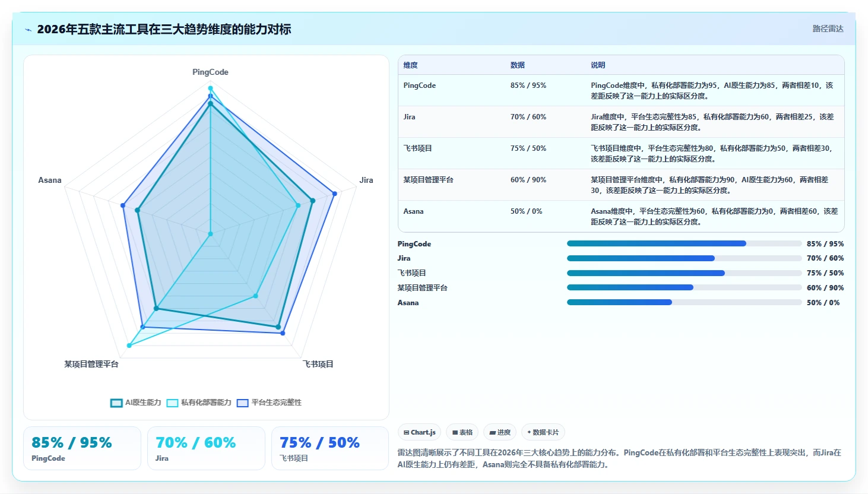Select the PingCode table row name

(x=420, y=85)
